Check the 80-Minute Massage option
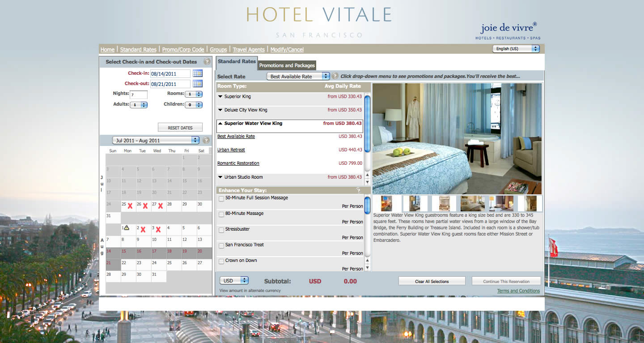Image resolution: width=644 pixels, height=343 pixels. pyautogui.click(x=221, y=214)
